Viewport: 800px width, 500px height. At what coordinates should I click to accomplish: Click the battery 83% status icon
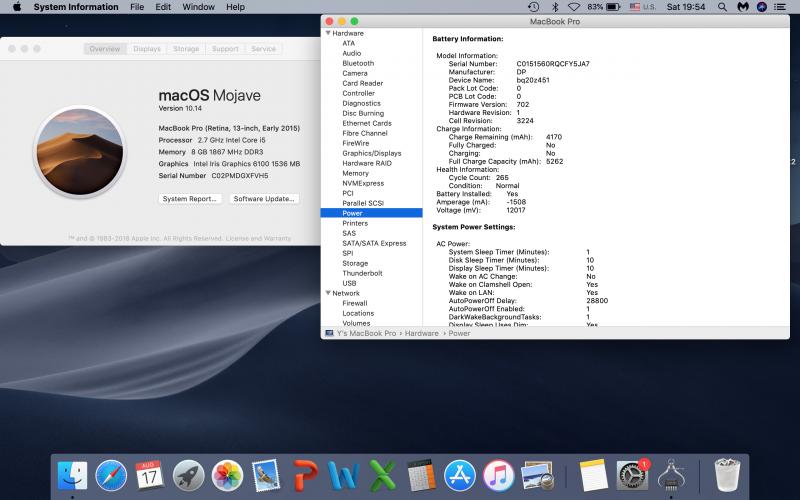click(604, 7)
